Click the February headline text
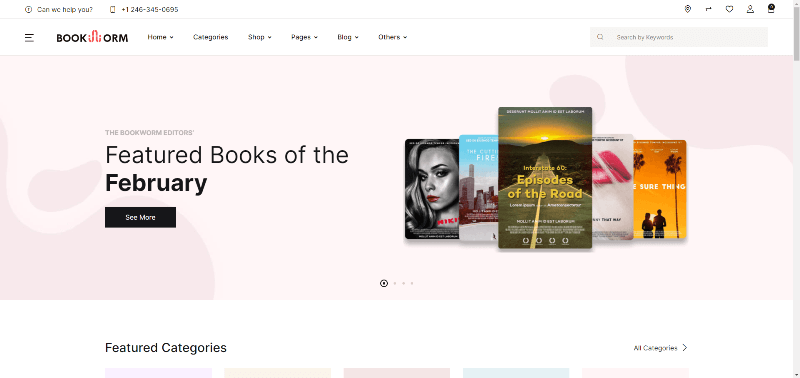 pos(156,184)
